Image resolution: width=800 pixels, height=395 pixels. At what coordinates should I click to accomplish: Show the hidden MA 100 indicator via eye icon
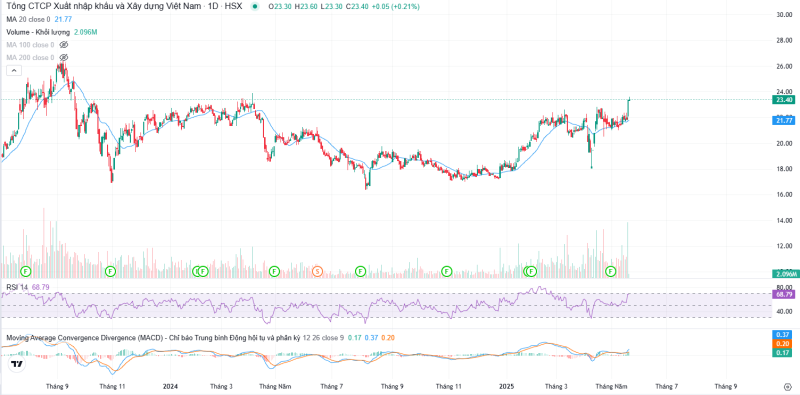pyautogui.click(x=64, y=45)
